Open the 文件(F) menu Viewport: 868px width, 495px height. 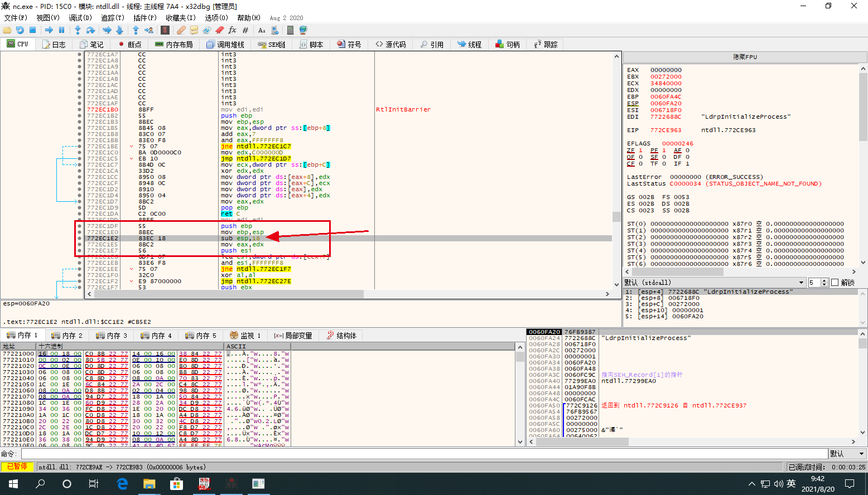click(16, 18)
